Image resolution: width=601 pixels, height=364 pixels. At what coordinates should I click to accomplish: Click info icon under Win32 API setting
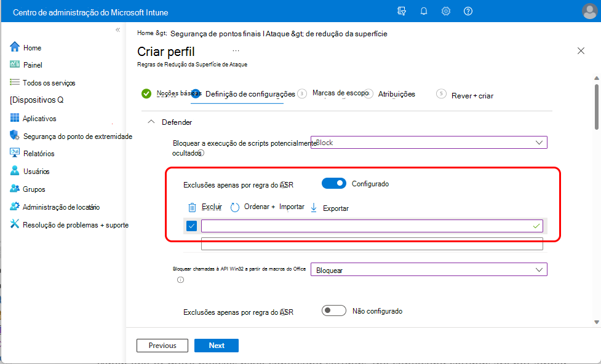[180, 280]
